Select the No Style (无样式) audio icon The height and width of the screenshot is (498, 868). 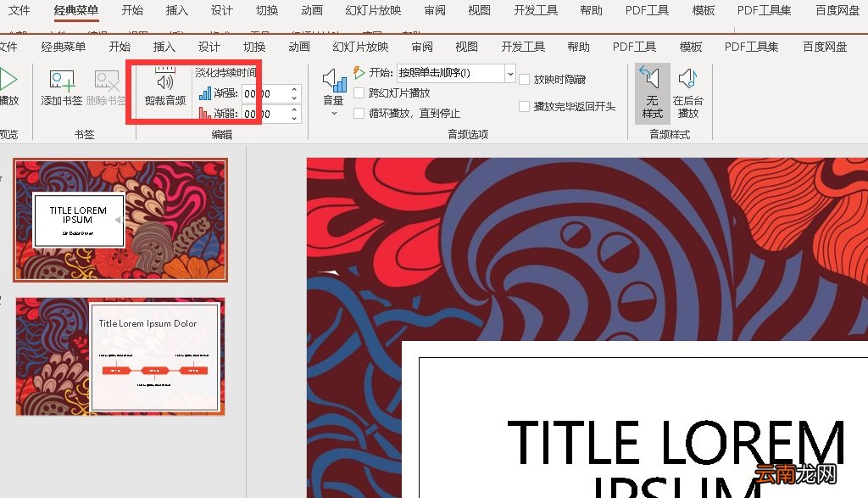652,80
